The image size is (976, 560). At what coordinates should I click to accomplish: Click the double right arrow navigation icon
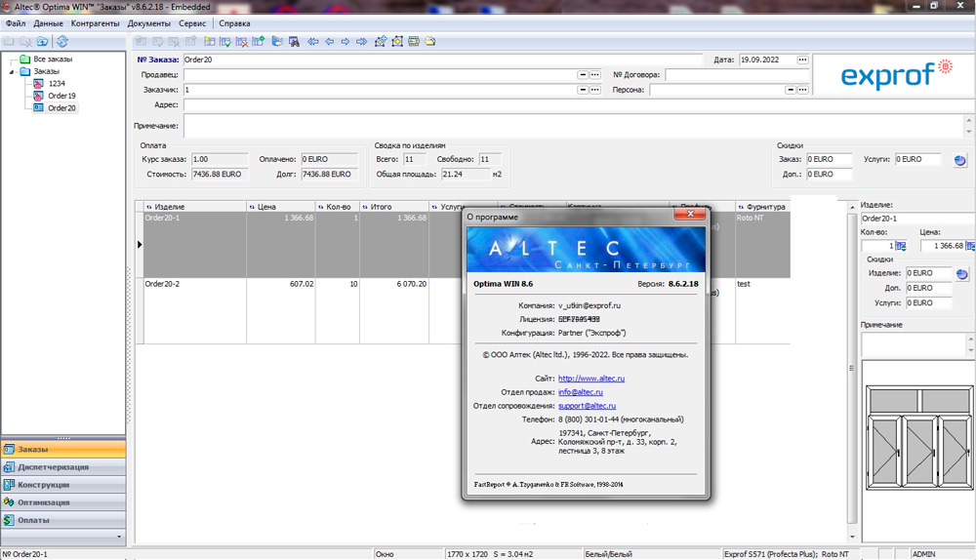361,42
